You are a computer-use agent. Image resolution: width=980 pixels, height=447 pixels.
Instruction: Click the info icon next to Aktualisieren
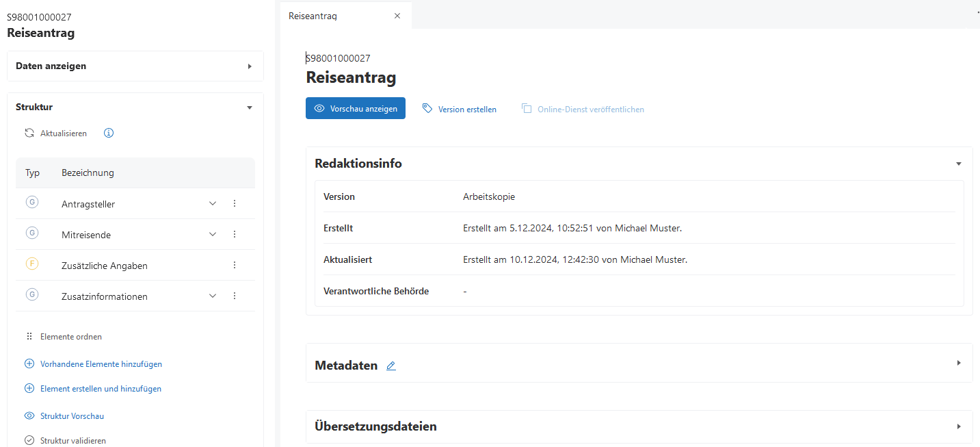pyautogui.click(x=109, y=133)
